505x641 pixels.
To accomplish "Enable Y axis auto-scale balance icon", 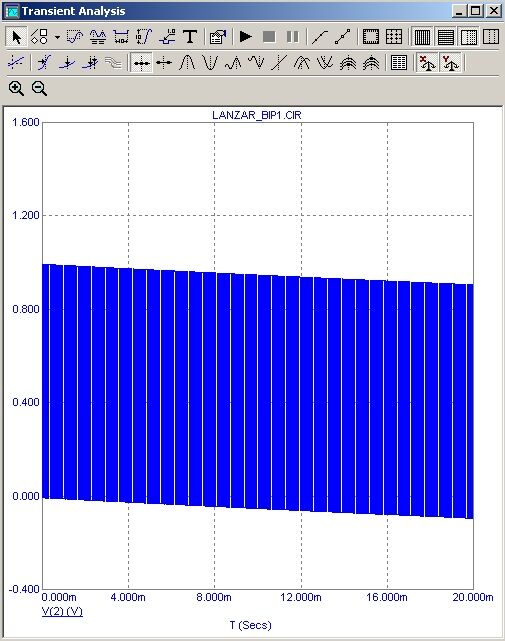I will (x=451, y=63).
